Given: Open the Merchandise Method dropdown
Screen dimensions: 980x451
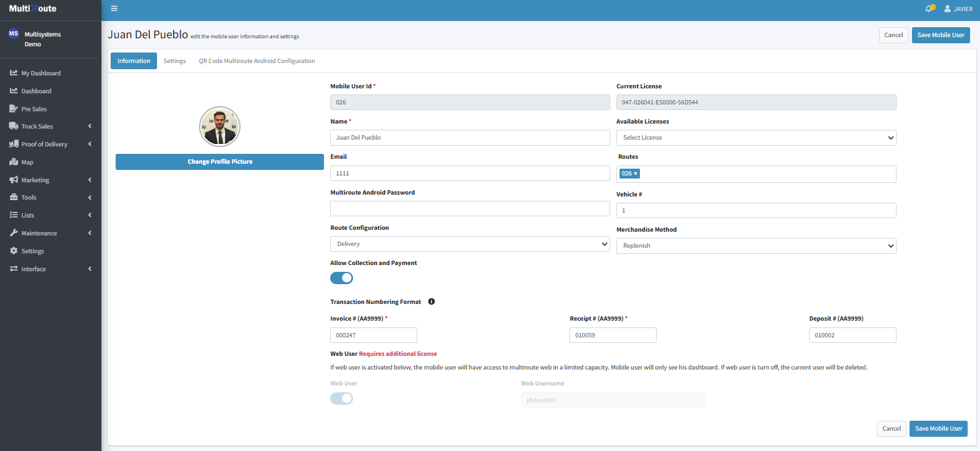Looking at the screenshot, I should [756, 246].
